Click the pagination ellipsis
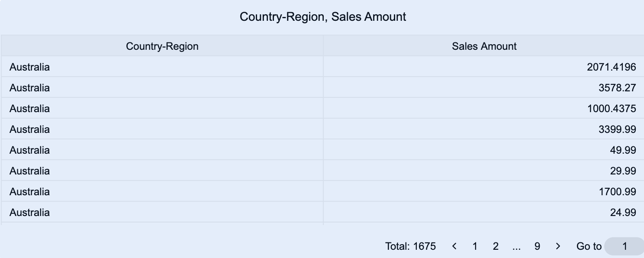The image size is (644, 258). (x=516, y=246)
